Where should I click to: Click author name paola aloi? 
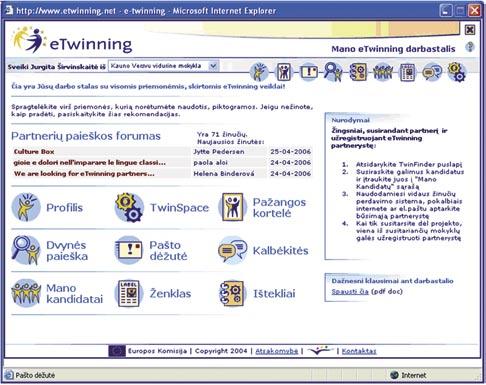(210, 163)
